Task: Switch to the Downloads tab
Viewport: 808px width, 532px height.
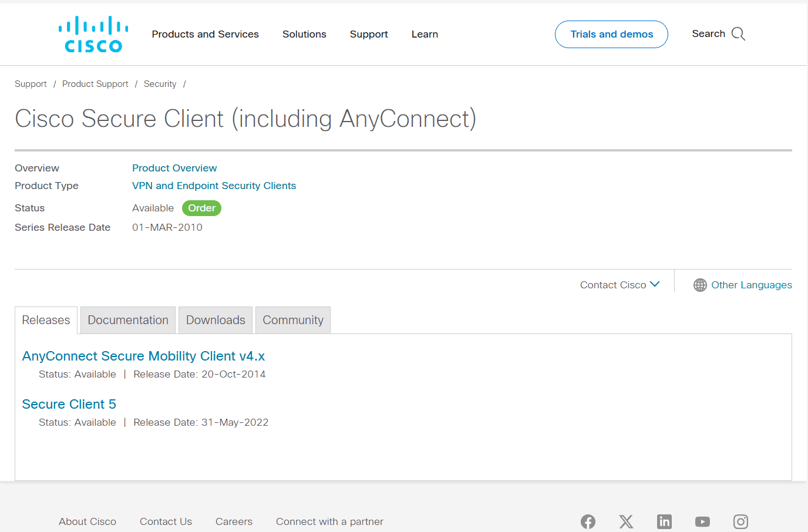Action: (216, 320)
